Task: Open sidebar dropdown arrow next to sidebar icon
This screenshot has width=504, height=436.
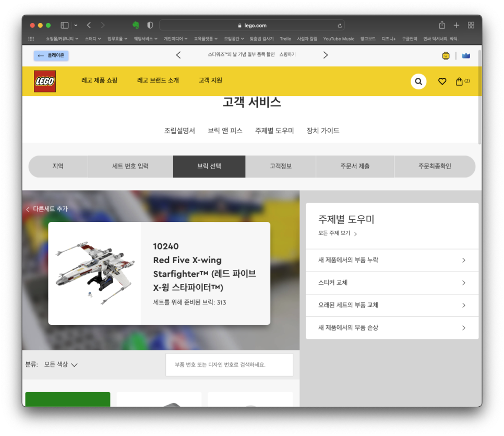Action: [x=76, y=25]
